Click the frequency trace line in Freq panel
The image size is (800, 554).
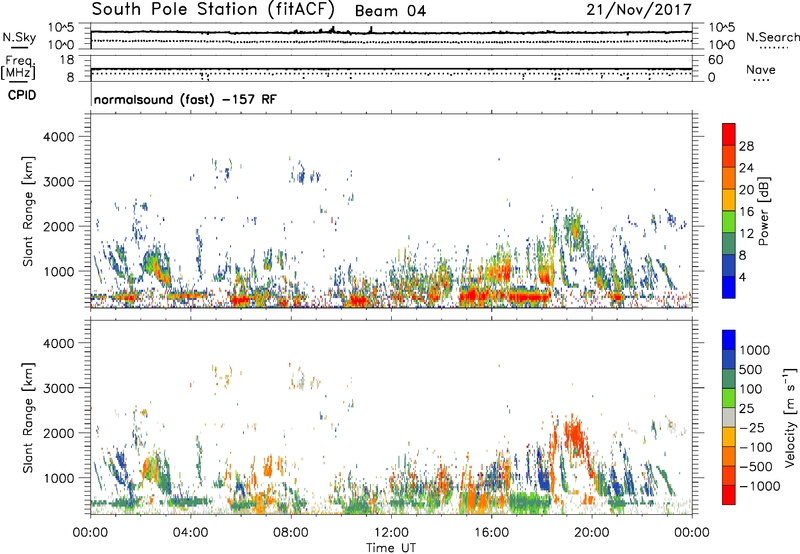pyautogui.click(x=391, y=69)
